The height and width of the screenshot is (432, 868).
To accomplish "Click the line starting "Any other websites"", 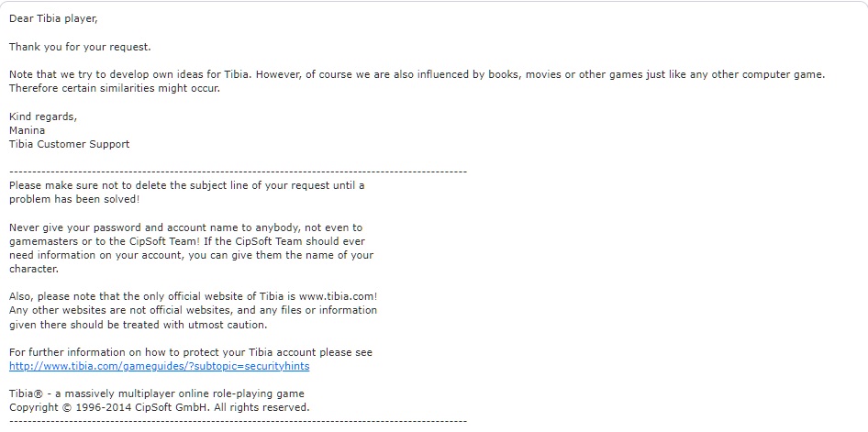I will 193,311.
